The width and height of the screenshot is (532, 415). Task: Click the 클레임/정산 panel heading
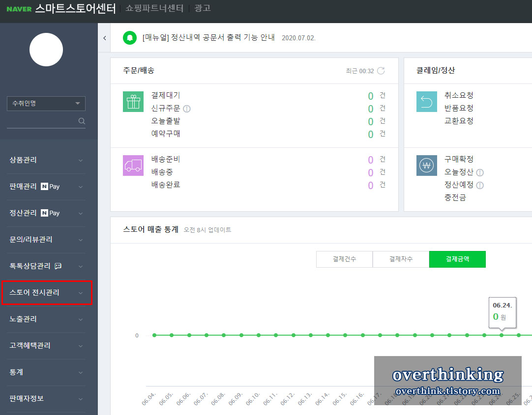click(x=435, y=70)
